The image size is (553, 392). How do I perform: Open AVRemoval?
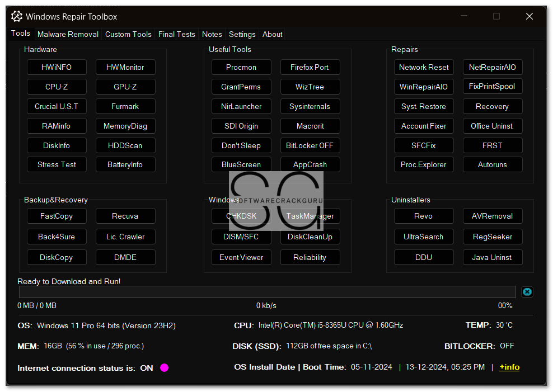tap(493, 216)
